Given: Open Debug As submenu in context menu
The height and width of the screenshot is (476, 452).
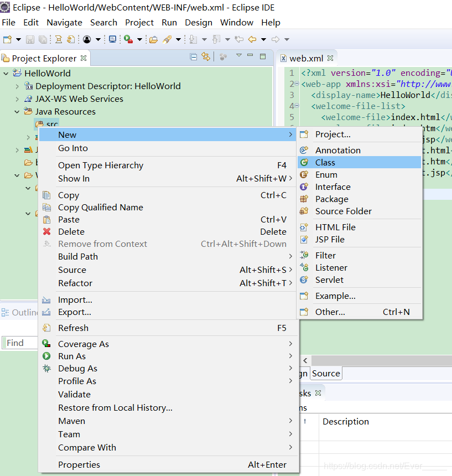Looking at the screenshot, I should [168, 368].
